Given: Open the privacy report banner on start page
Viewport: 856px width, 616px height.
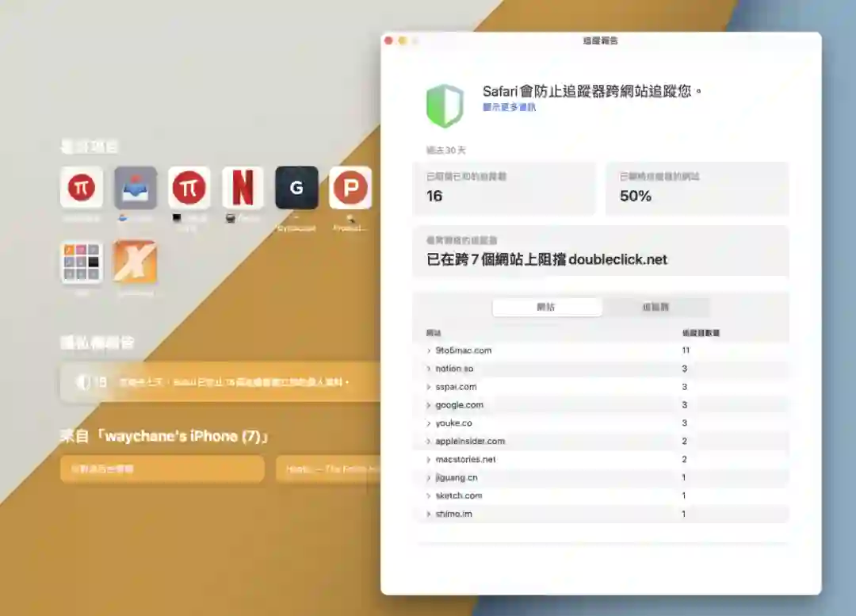Looking at the screenshot, I should 220,381.
